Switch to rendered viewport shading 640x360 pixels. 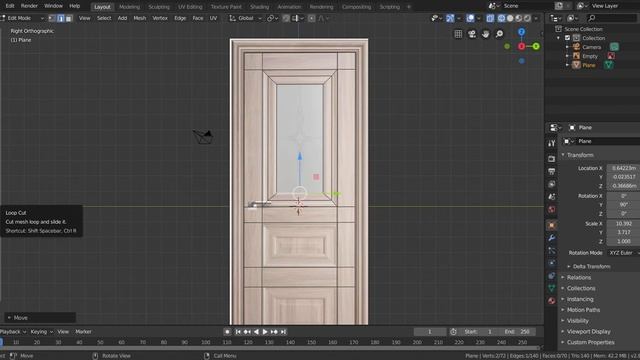click(x=527, y=18)
